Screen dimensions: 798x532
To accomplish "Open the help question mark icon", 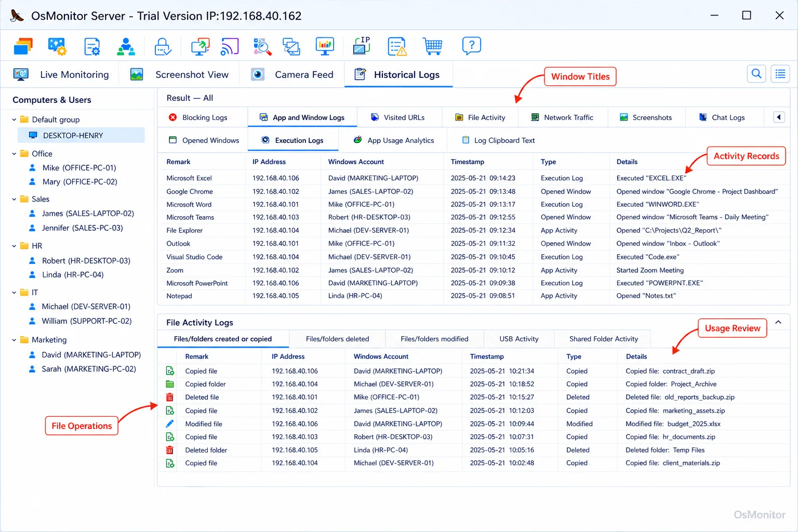I will coord(471,47).
